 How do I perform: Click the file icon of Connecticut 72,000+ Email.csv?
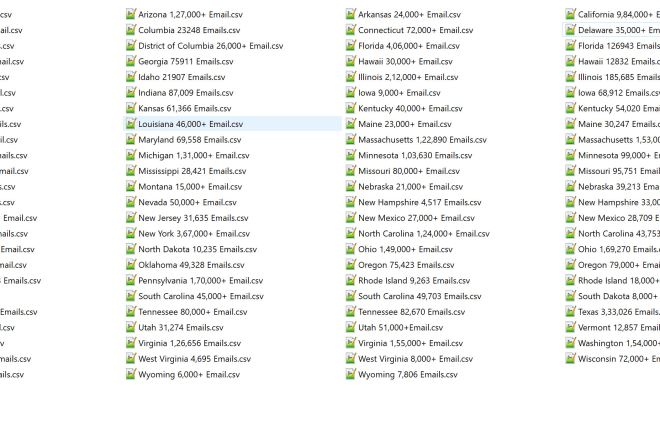[x=351, y=30]
